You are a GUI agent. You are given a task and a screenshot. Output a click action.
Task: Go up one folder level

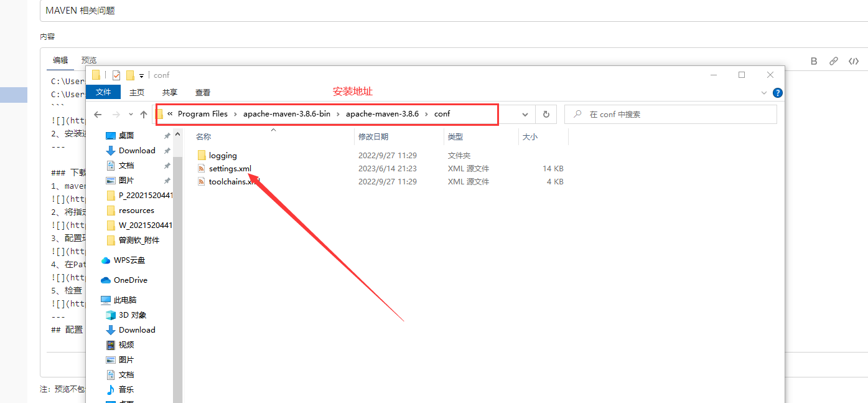[x=144, y=115]
